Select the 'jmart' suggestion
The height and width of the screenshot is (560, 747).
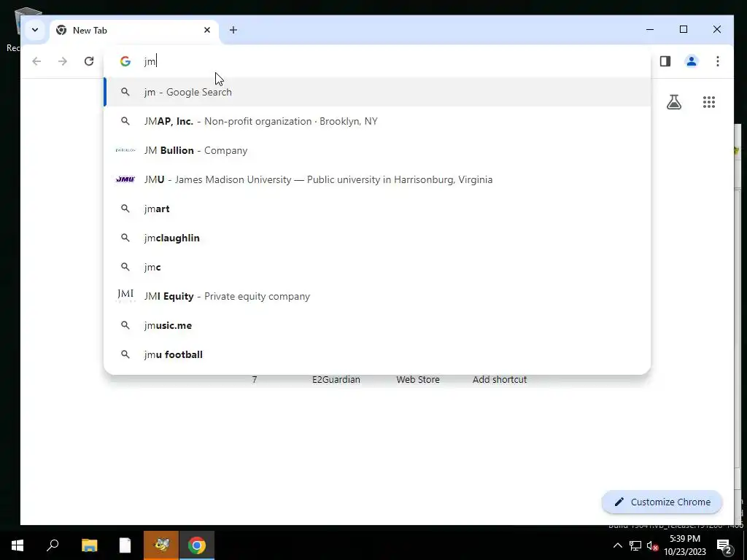[x=377, y=209]
